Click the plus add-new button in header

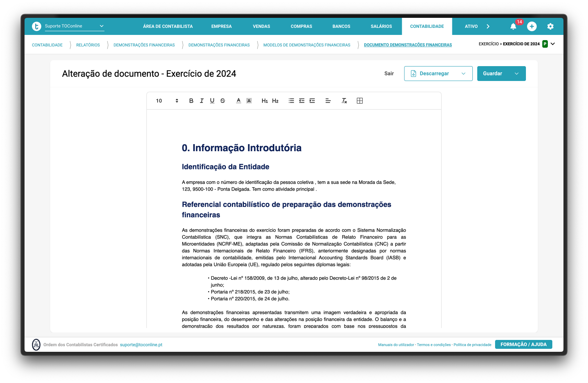click(532, 26)
